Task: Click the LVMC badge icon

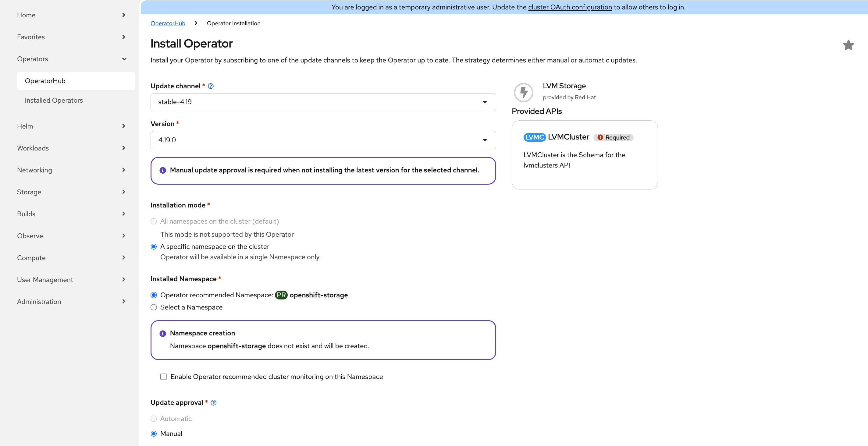Action: pos(534,137)
